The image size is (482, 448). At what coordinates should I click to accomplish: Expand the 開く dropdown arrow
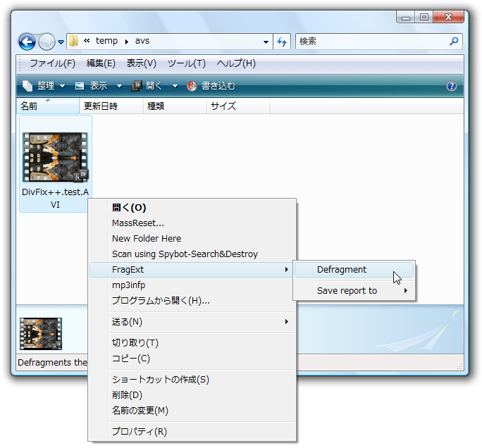(175, 86)
